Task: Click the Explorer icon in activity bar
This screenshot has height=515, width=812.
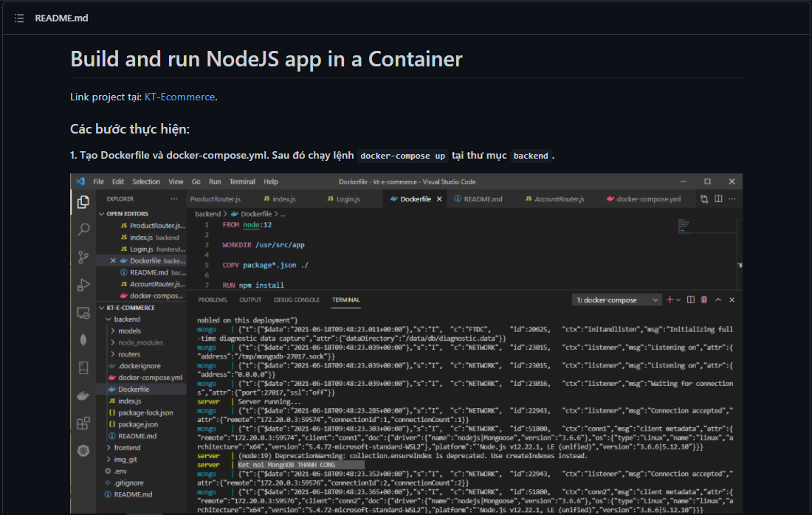Action: (x=83, y=201)
